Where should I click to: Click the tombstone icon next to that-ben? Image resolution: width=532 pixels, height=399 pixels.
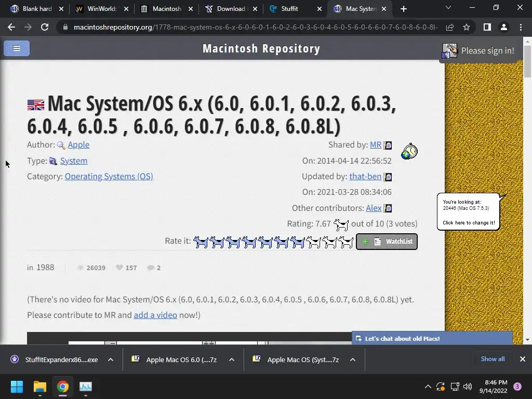click(x=388, y=177)
